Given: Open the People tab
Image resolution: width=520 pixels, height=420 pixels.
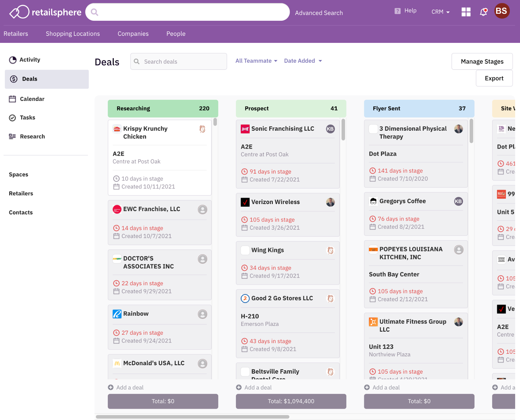Looking at the screenshot, I should coord(176,34).
